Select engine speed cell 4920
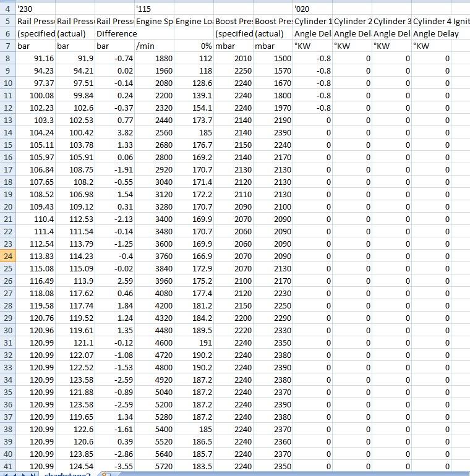This screenshot has height=476, width=470. 154,380
